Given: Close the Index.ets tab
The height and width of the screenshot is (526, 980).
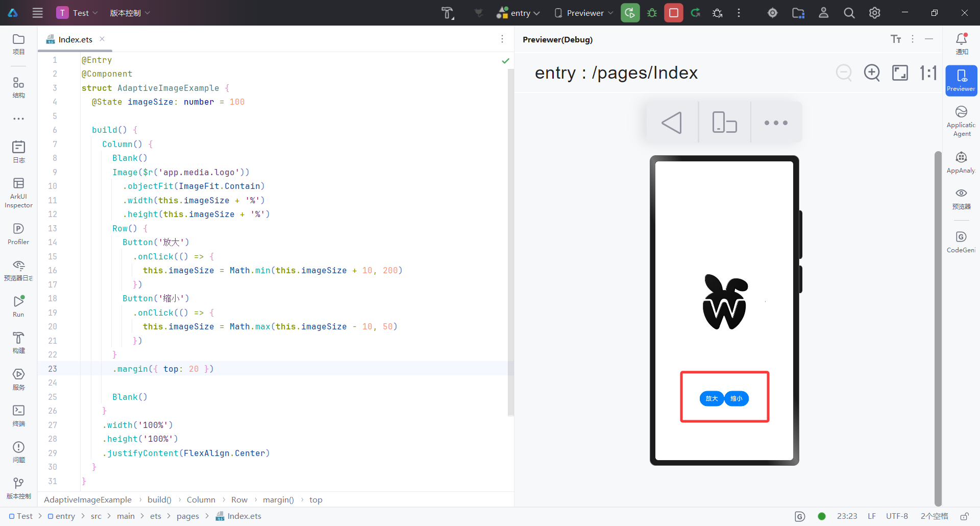Looking at the screenshot, I should (102, 39).
